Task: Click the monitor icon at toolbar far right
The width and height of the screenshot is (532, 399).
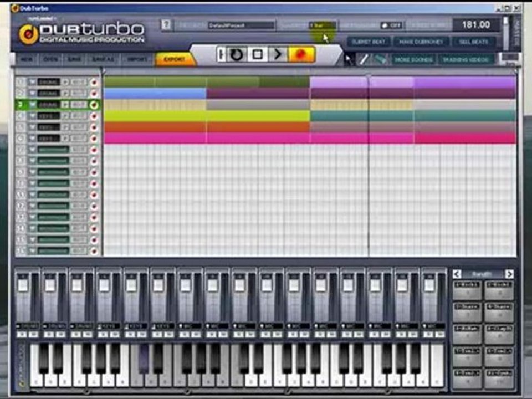Action: (510, 58)
